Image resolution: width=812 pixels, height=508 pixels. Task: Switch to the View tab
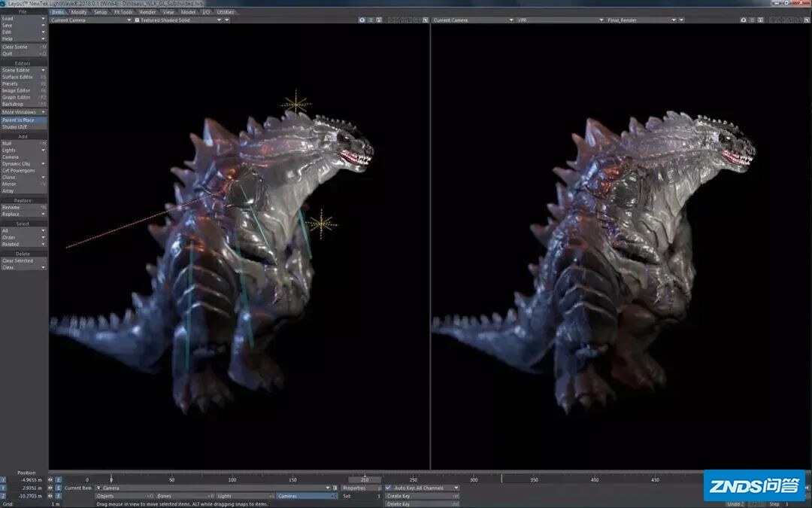coord(168,12)
